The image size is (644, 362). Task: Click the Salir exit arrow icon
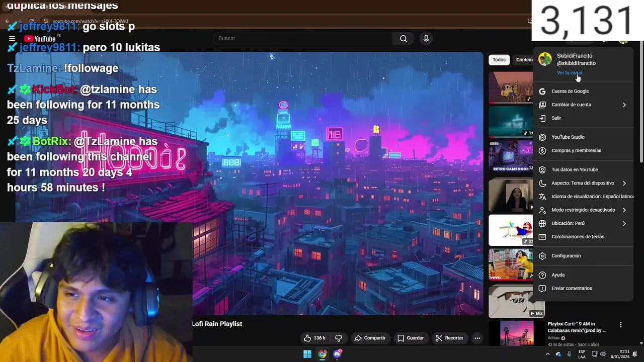coord(542,118)
